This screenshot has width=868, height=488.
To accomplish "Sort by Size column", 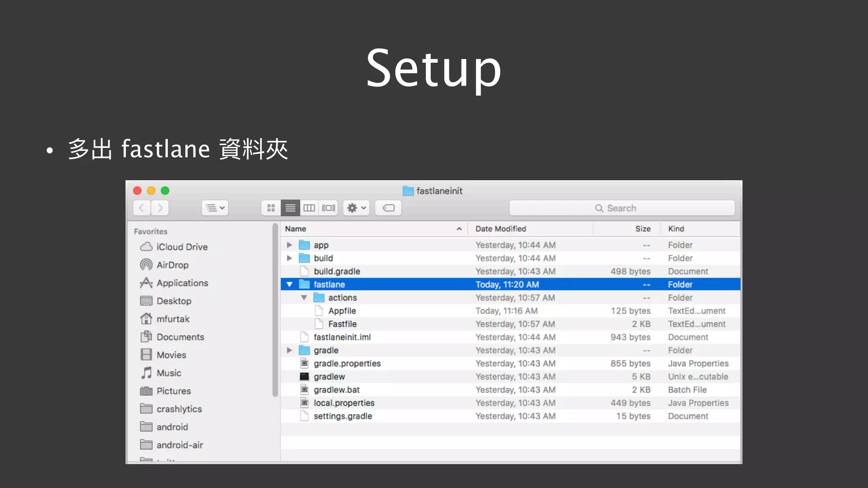I will coord(626,229).
